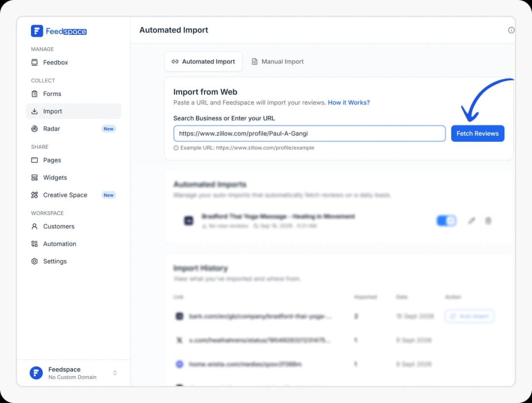
Task: Click the Auto-Import button in history
Action: coord(469,316)
